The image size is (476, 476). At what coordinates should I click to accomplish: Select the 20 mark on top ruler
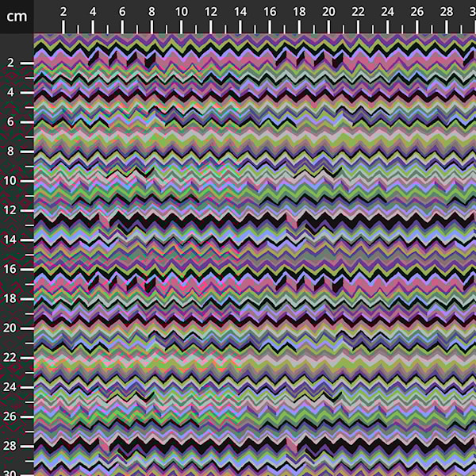[329, 12]
